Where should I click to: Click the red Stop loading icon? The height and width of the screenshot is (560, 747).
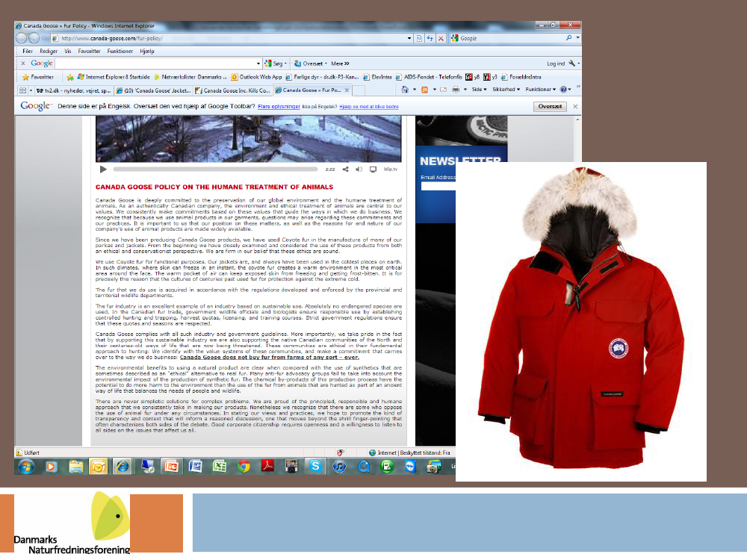point(441,38)
